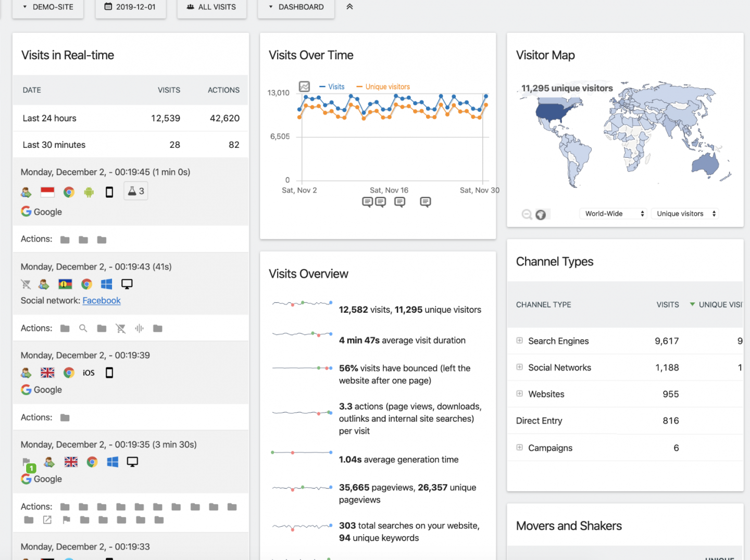The image size is (750, 560).
Task: Click the Visits in Real-time widget title
Action: [x=68, y=55]
